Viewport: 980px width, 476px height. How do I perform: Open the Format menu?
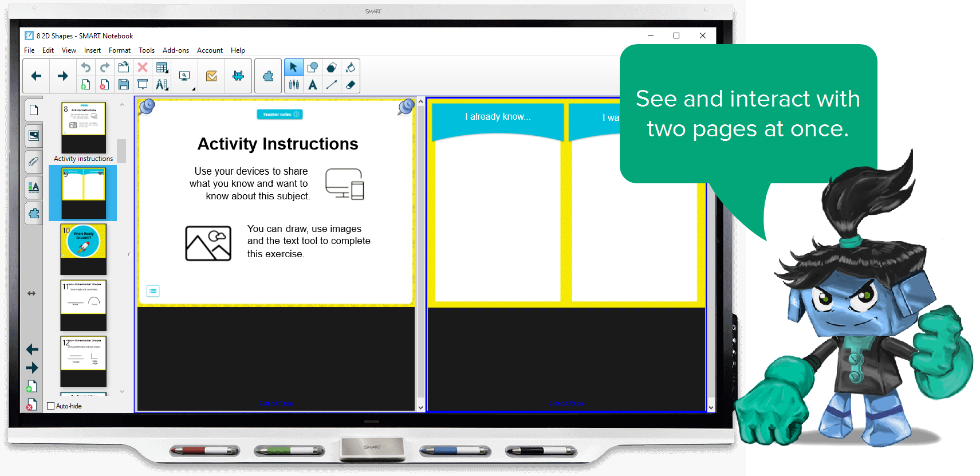(120, 50)
